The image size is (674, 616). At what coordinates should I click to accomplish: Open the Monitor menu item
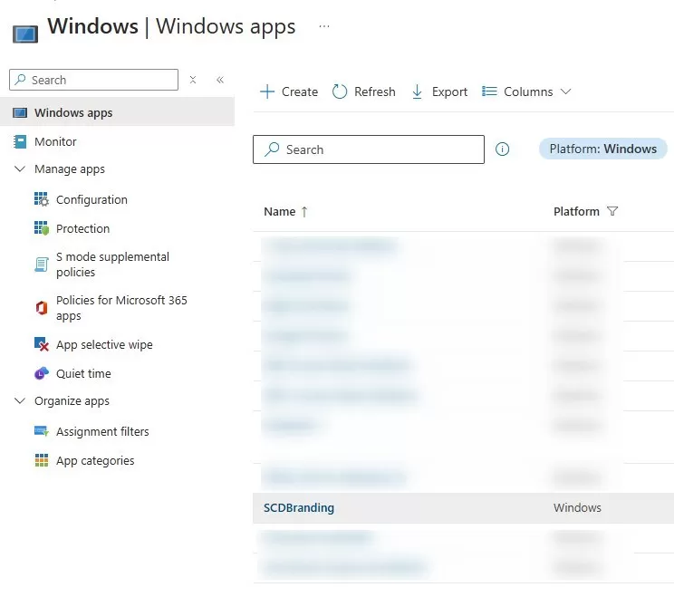pos(55,142)
